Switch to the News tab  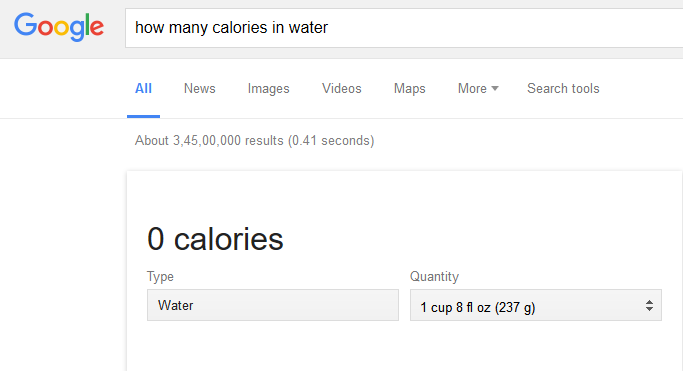(x=199, y=88)
